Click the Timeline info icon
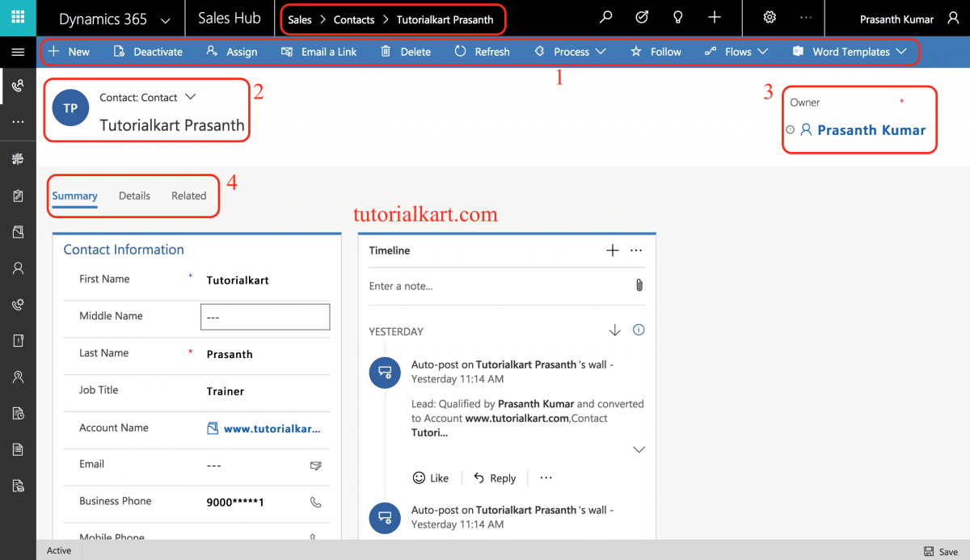970x560 pixels. coord(639,330)
